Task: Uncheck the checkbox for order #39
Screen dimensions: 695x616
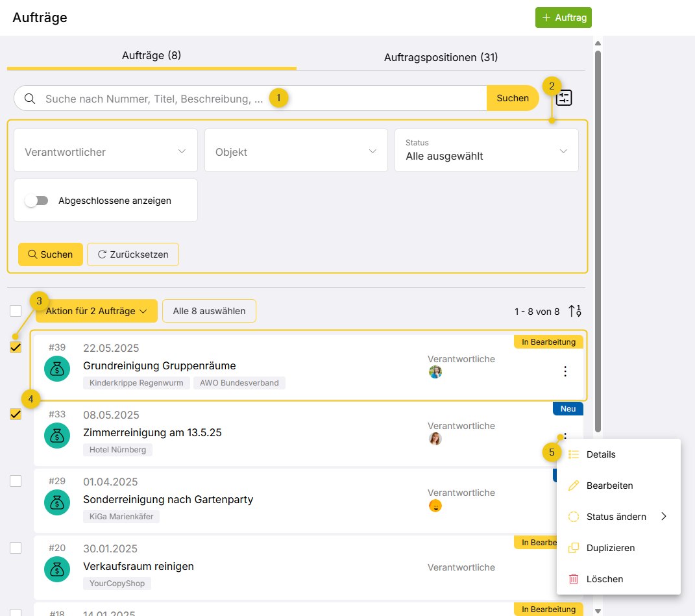Action: tap(16, 347)
